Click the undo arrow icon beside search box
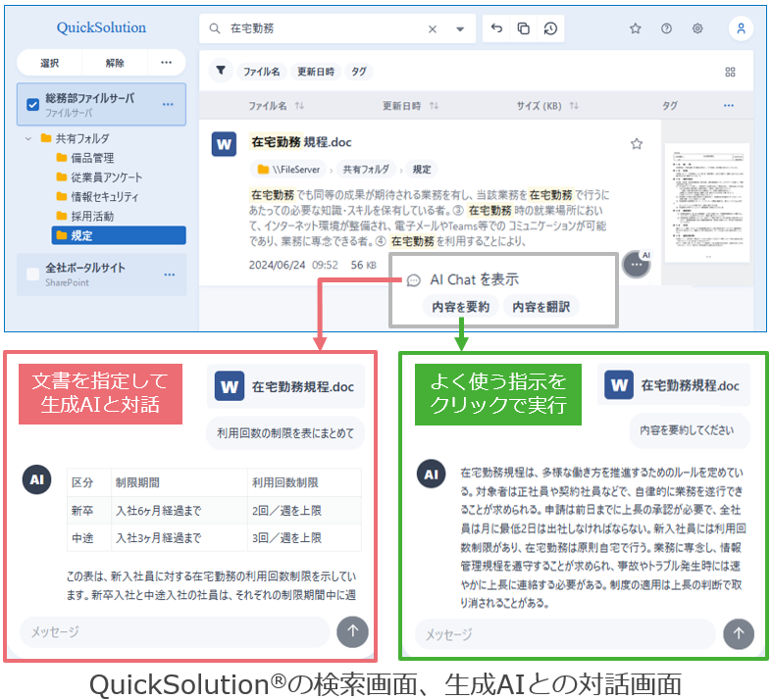The image size is (772, 700). coord(496,29)
